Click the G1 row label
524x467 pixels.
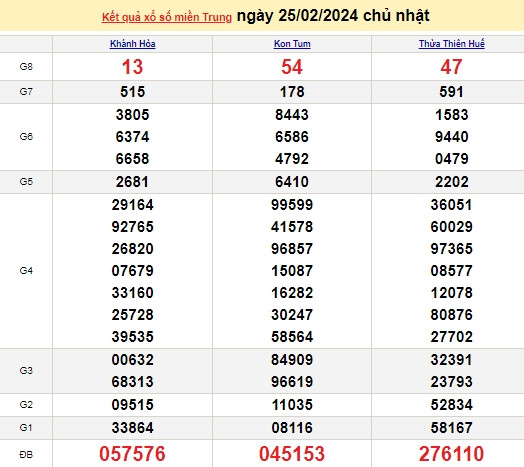pyautogui.click(x=26, y=428)
